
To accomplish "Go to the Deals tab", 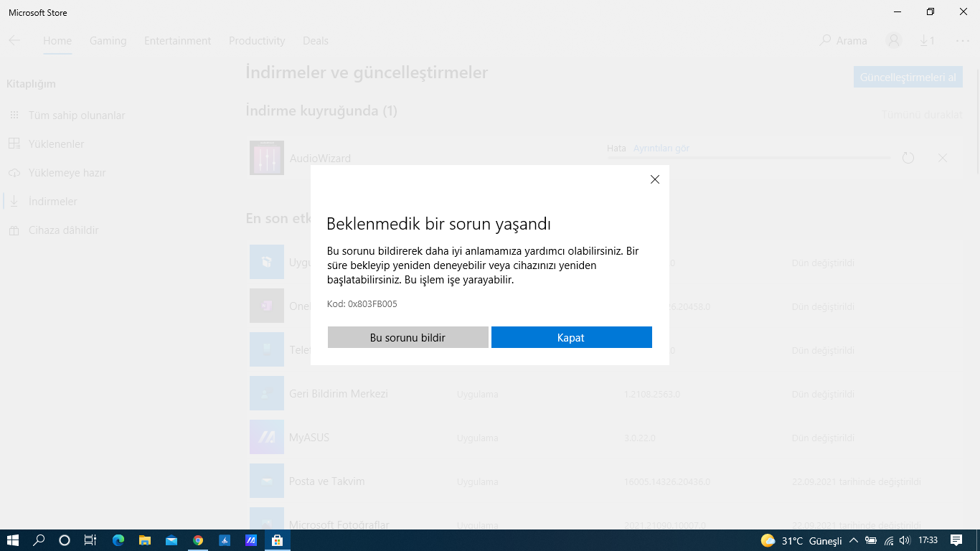I will pyautogui.click(x=316, y=41).
